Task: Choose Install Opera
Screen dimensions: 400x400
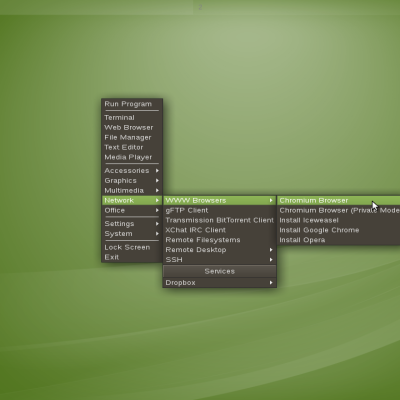Action: coord(339,240)
